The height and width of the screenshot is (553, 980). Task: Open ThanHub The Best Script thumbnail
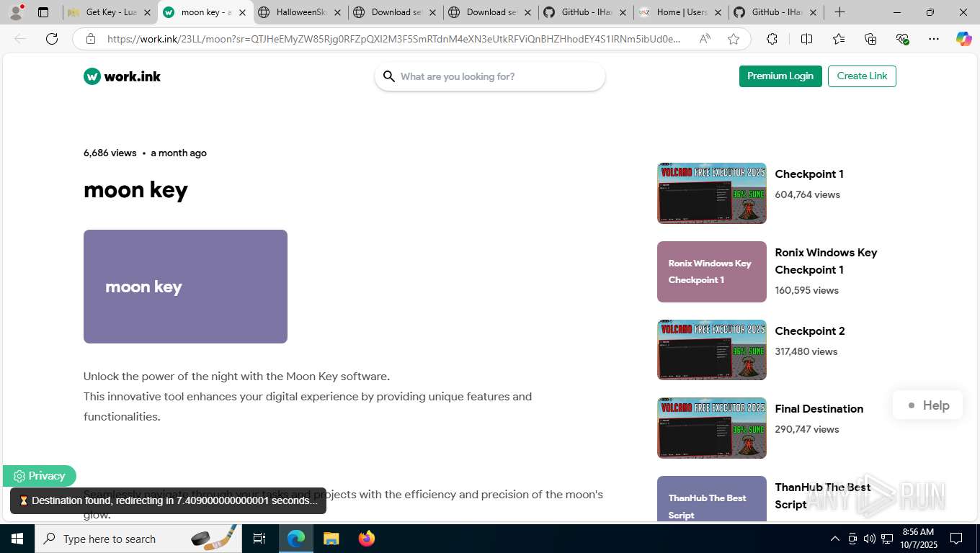point(712,499)
